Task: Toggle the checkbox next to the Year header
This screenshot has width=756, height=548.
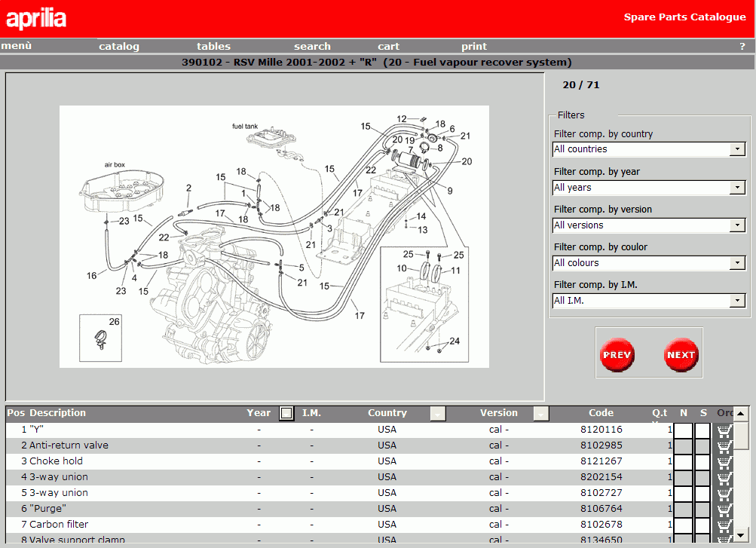Action: pyautogui.click(x=286, y=413)
